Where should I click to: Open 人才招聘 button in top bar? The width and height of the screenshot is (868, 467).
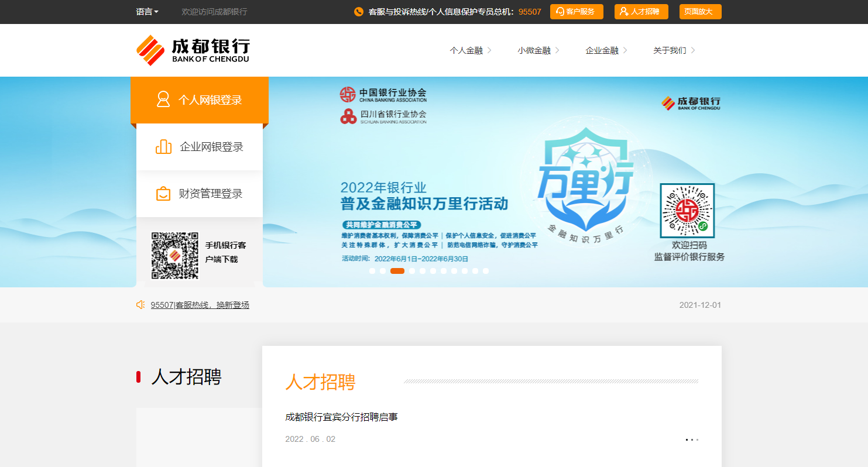641,12
